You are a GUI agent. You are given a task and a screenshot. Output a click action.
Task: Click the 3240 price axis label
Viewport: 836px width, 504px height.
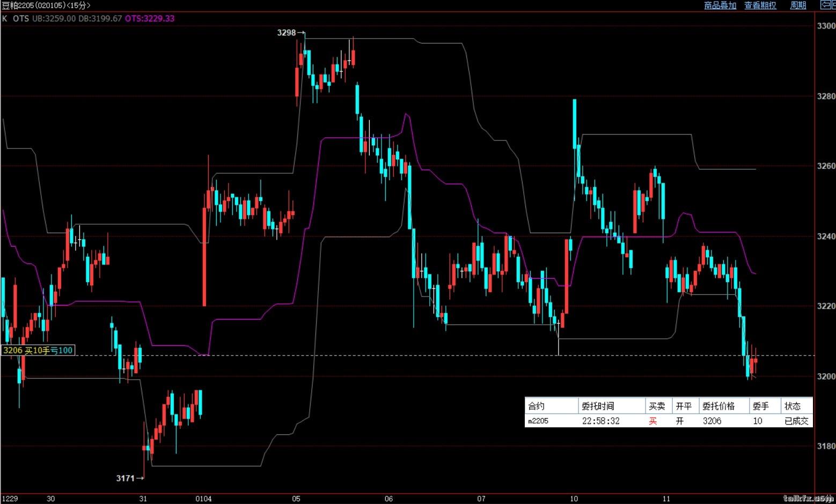pyautogui.click(x=826, y=236)
